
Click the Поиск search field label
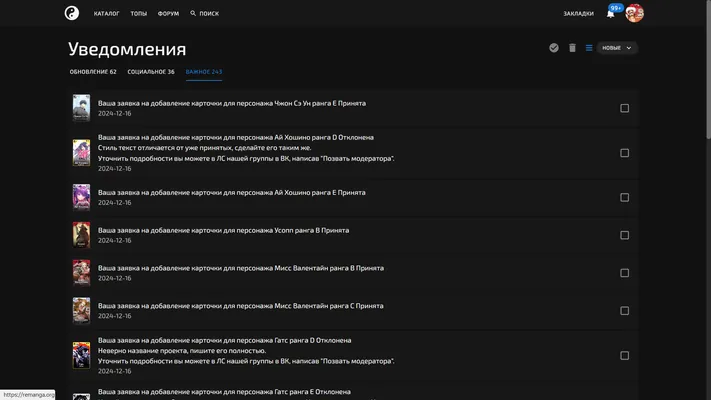coord(209,14)
